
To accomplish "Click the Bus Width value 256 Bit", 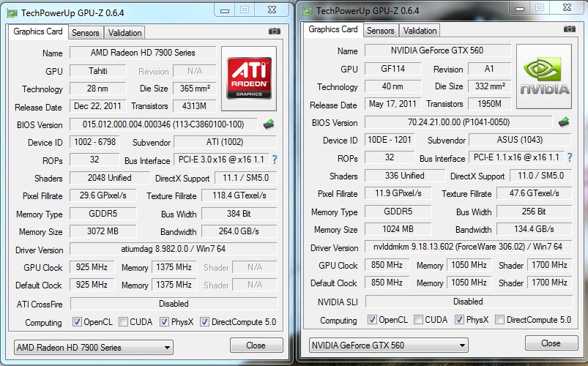I will (534, 211).
